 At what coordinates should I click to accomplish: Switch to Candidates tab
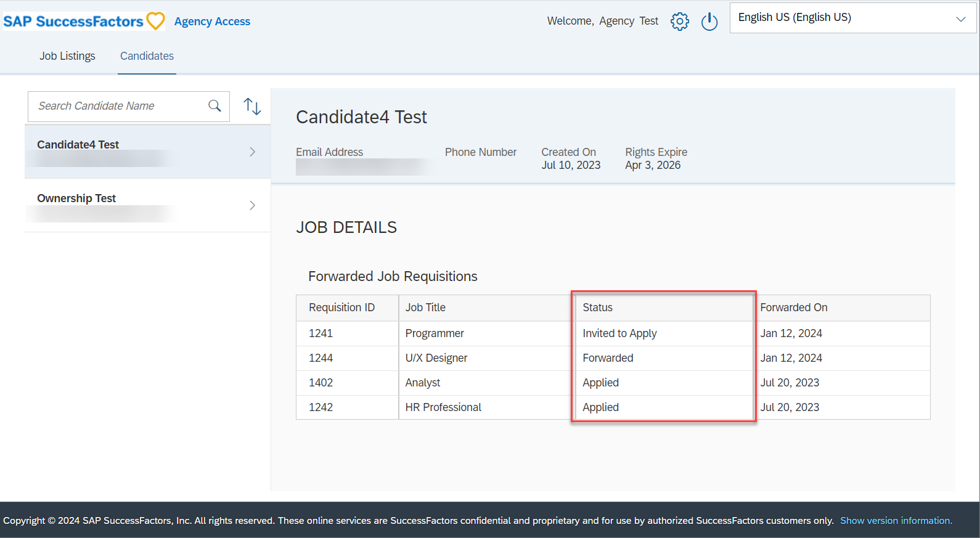pos(147,56)
